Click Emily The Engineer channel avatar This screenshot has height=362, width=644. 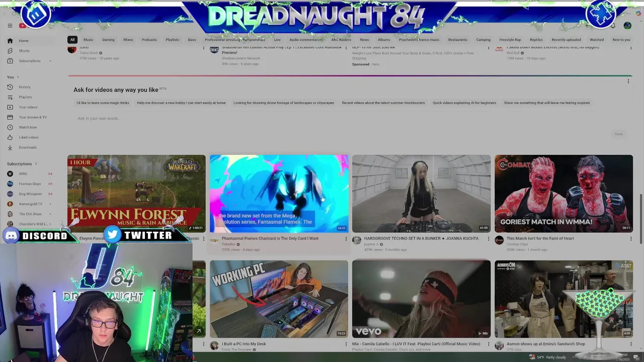(214, 346)
